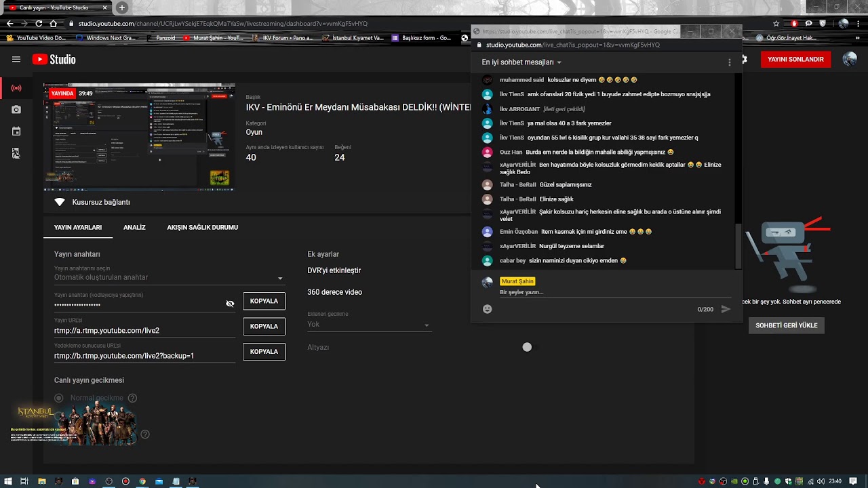This screenshot has width=868, height=488.
Task: Open the Panzoid bookmark
Action: click(x=162, y=38)
